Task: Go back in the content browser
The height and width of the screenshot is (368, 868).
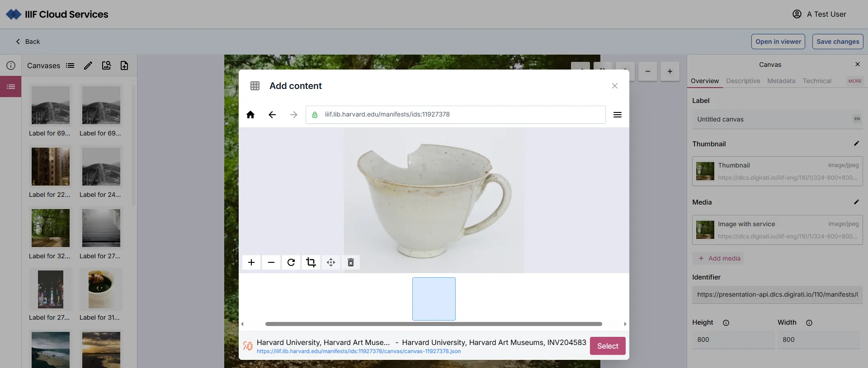Action: 272,115
